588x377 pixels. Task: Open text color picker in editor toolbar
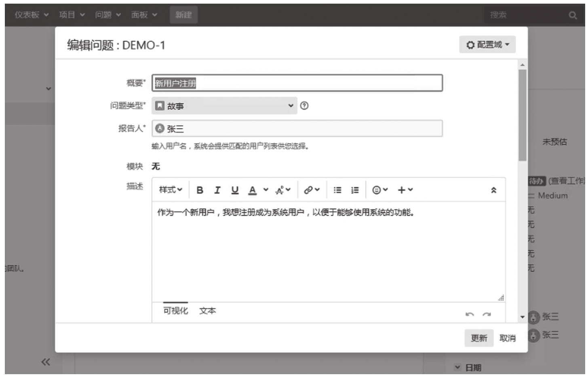pyautogui.click(x=253, y=190)
